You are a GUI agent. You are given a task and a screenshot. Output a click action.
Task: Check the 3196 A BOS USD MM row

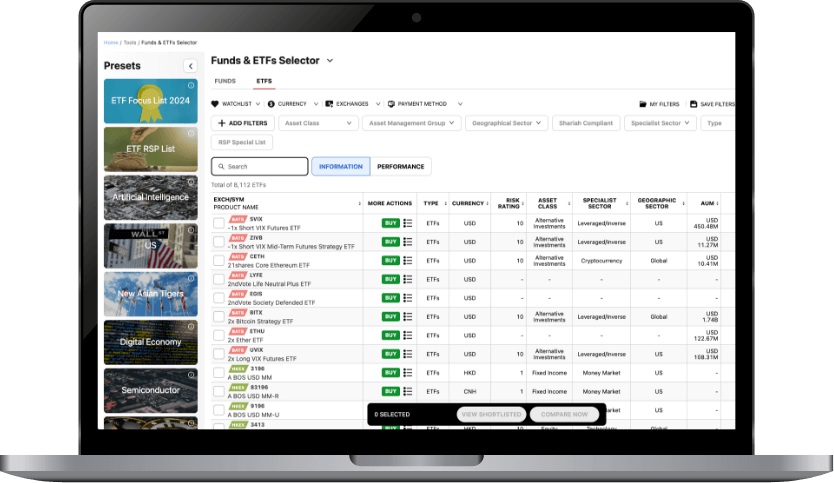pyautogui.click(x=219, y=372)
